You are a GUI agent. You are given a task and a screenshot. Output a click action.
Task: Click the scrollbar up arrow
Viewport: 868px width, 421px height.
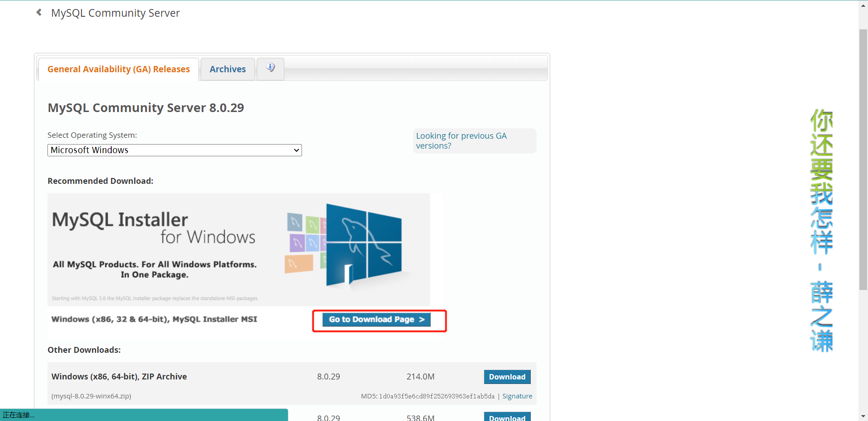click(x=863, y=4)
